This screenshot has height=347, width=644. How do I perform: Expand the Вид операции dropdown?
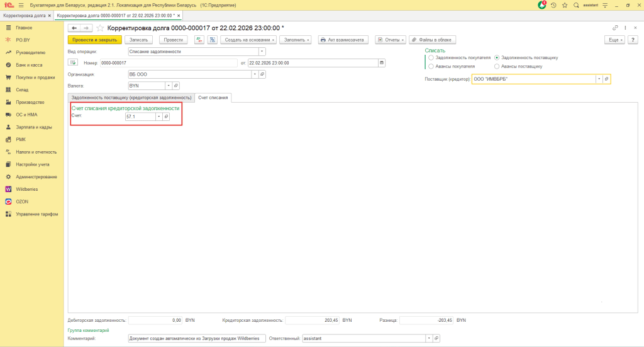tap(262, 52)
